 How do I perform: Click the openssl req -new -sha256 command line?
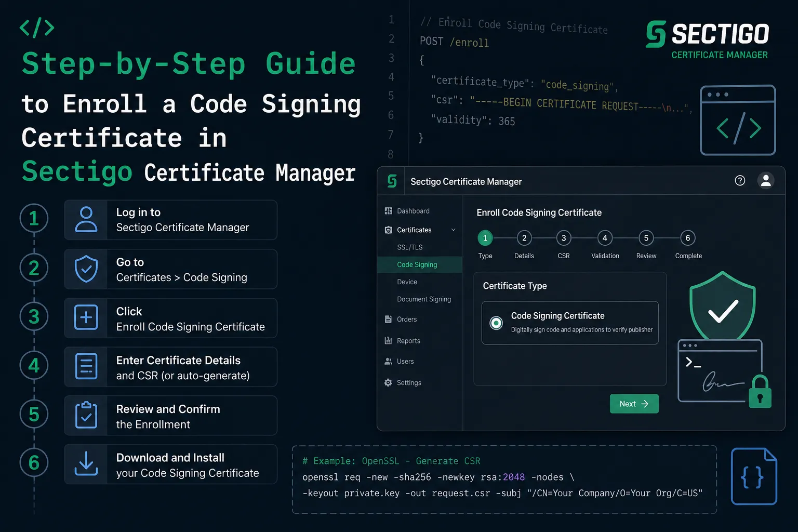438,477
